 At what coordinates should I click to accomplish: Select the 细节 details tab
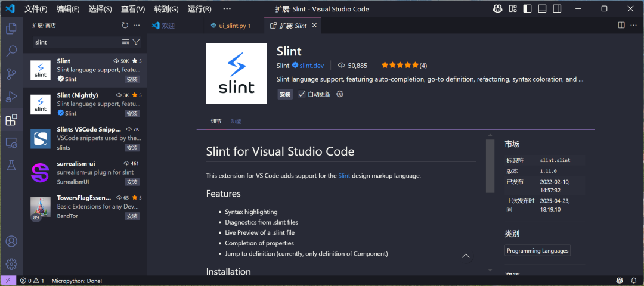click(x=216, y=121)
